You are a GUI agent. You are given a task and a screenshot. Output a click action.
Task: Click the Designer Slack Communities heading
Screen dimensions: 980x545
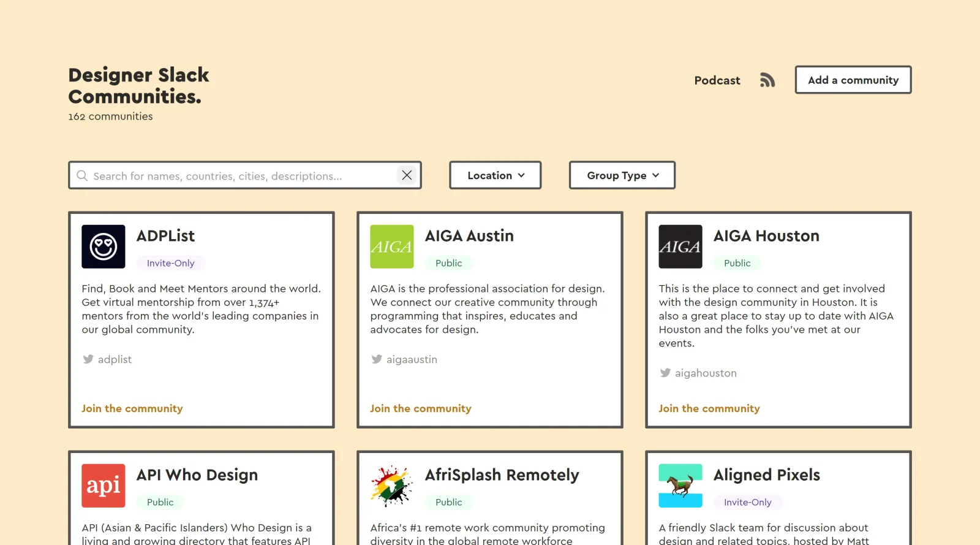click(x=138, y=86)
